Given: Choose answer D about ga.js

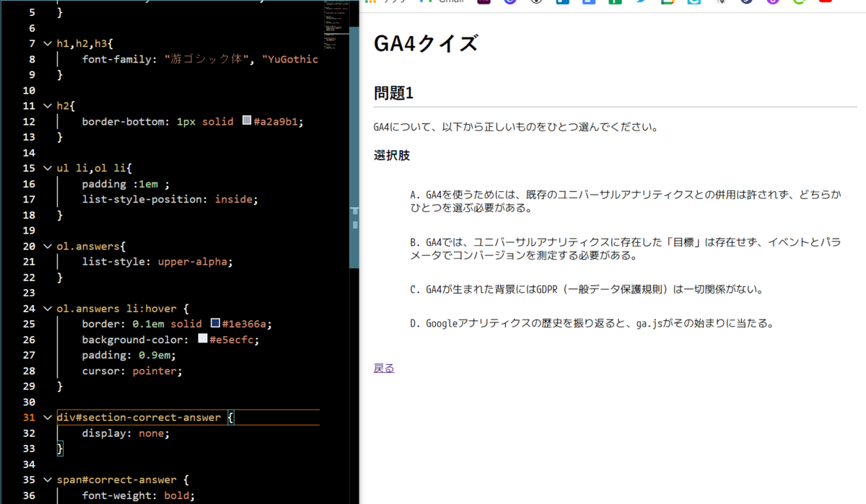Looking at the screenshot, I should click(592, 323).
